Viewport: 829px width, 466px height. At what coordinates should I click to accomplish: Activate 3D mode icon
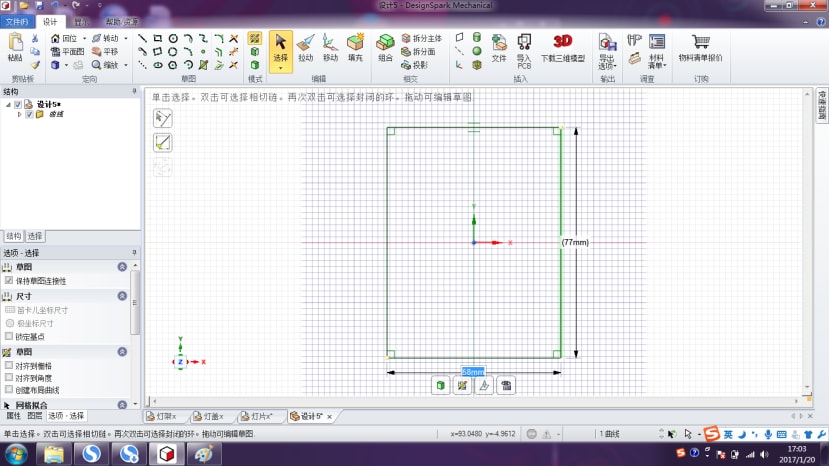point(255,65)
